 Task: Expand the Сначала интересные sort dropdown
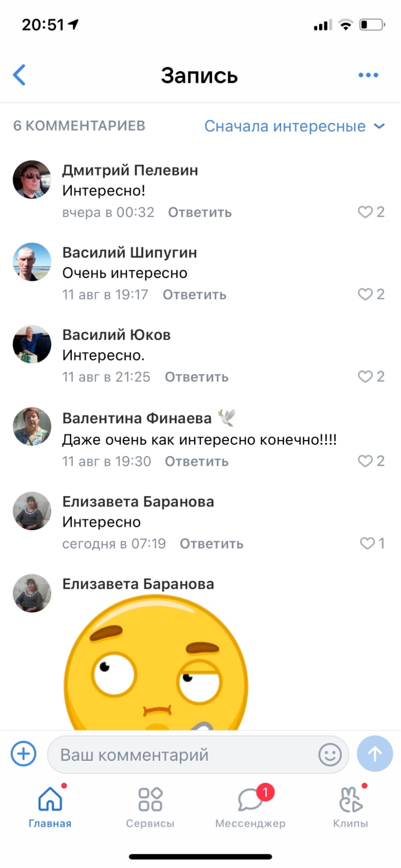pos(295,126)
